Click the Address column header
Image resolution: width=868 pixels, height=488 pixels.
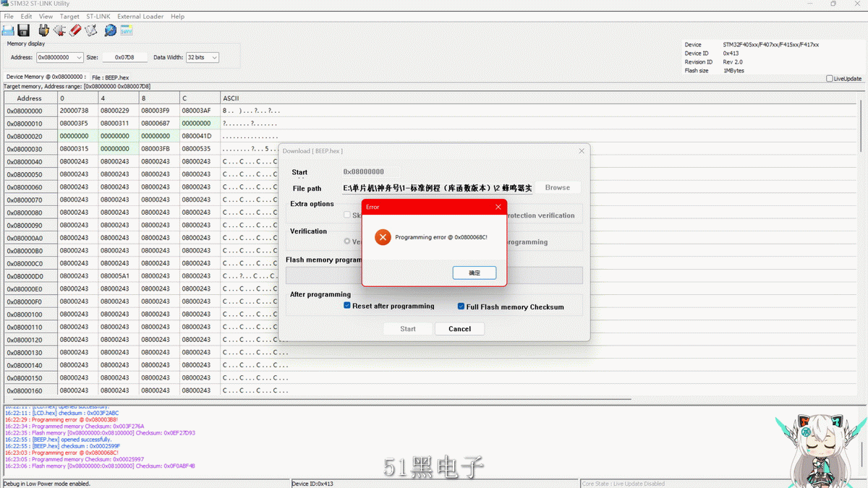click(x=30, y=98)
